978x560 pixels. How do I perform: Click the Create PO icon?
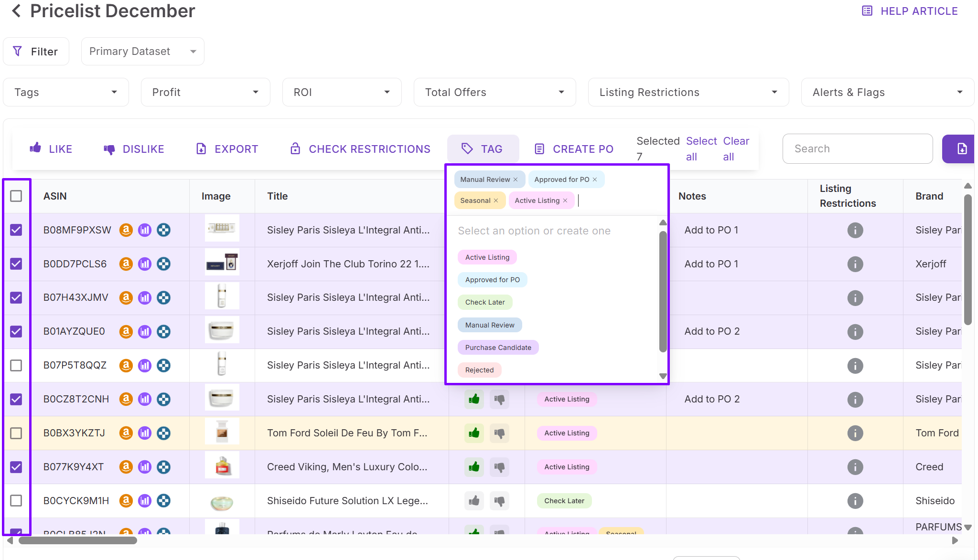[x=539, y=148]
